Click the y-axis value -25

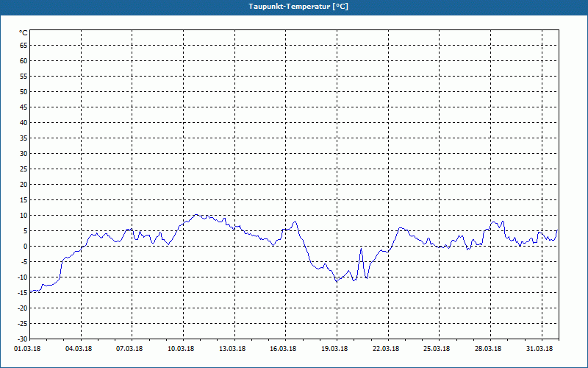(23, 323)
